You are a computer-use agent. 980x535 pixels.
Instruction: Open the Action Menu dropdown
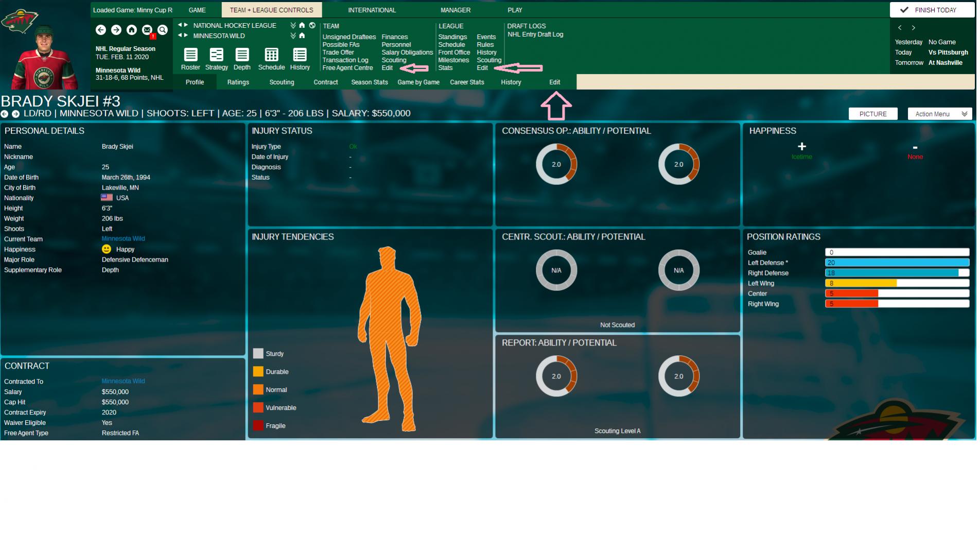coord(940,114)
